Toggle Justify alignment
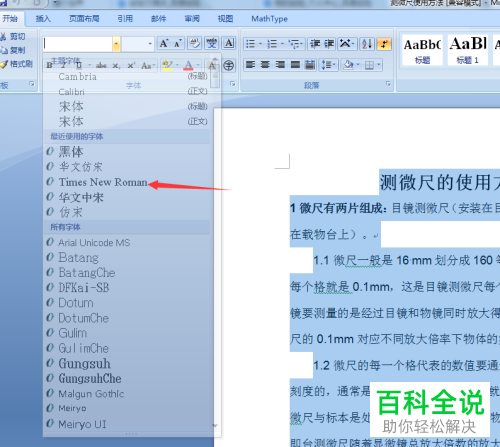The height and width of the screenshot is (447, 500). [295, 65]
